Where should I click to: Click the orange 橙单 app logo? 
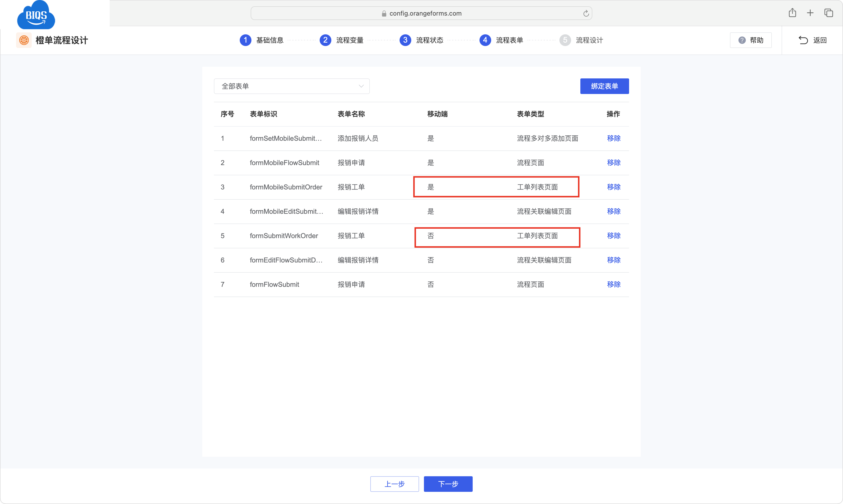click(x=24, y=40)
